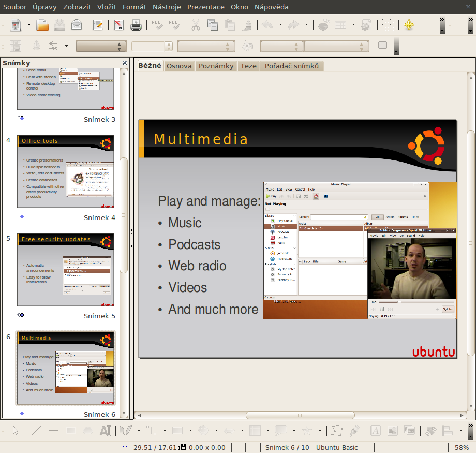The height and width of the screenshot is (453, 476).
Task: Open the Zobrazit menu
Action: [77, 7]
